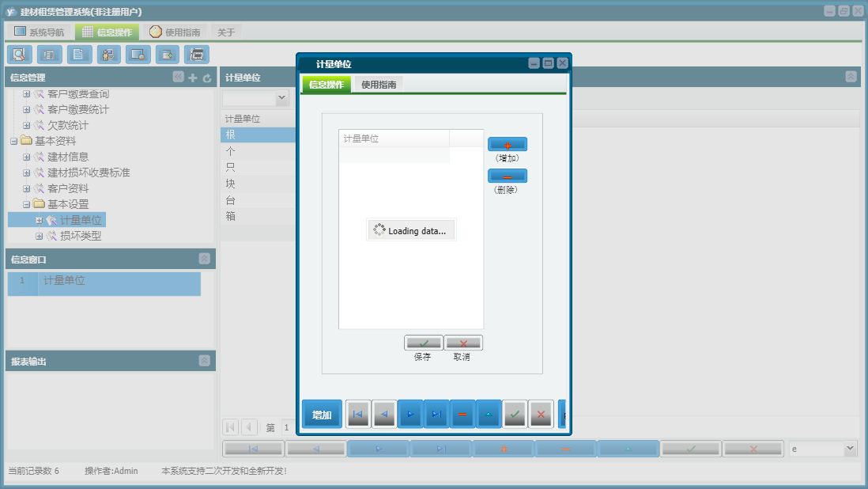The image size is (868, 489).
Task: Collapse the 信息管理 panel with the double-arrow icon
Action: click(178, 77)
